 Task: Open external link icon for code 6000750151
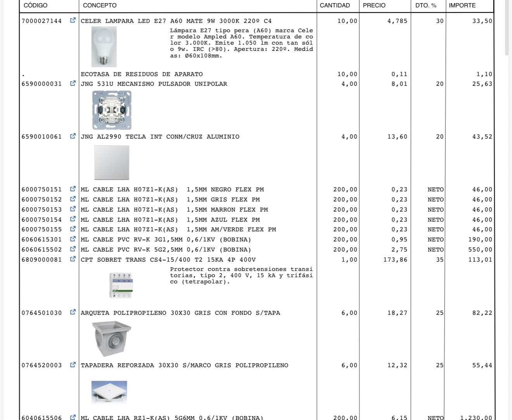(x=73, y=189)
